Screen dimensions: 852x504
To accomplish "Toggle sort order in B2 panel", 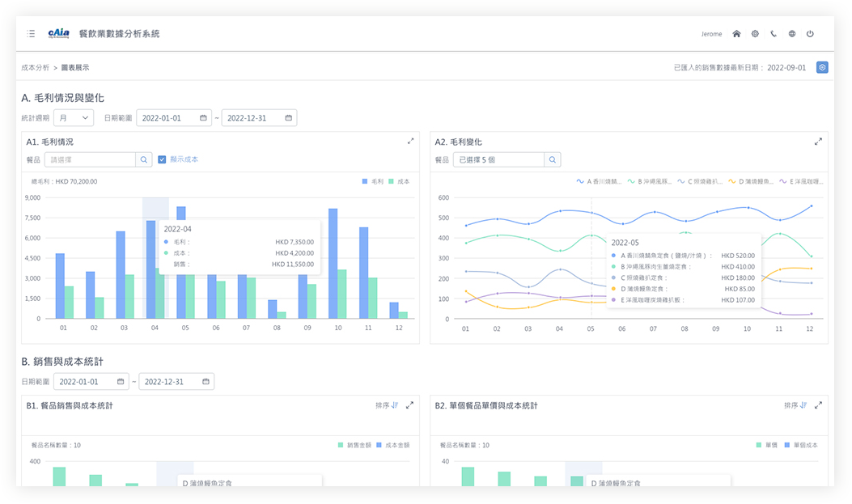I will (x=795, y=405).
